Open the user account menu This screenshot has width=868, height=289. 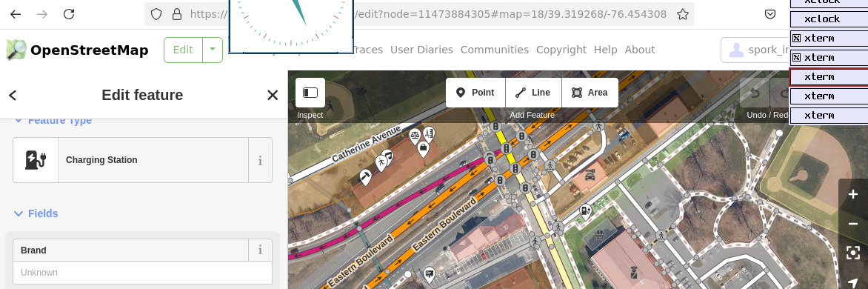(x=755, y=50)
